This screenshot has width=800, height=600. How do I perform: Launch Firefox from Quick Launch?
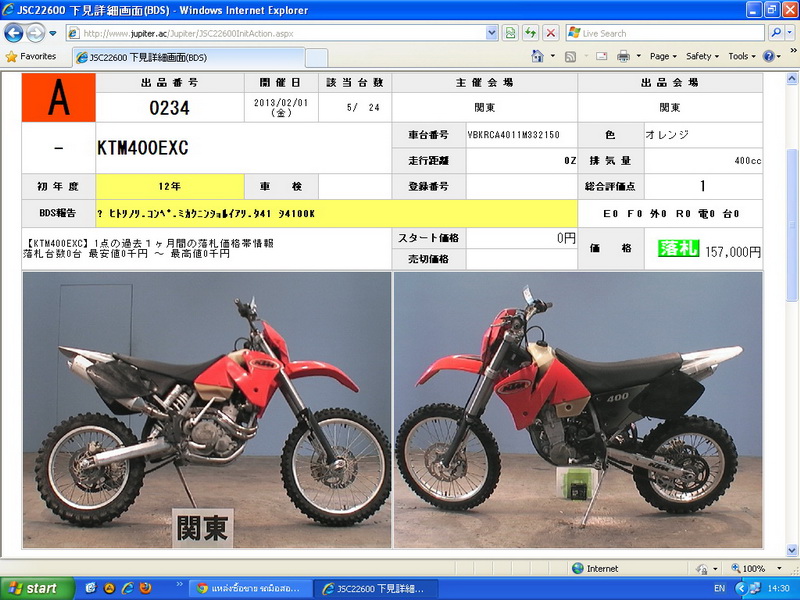click(x=146, y=588)
